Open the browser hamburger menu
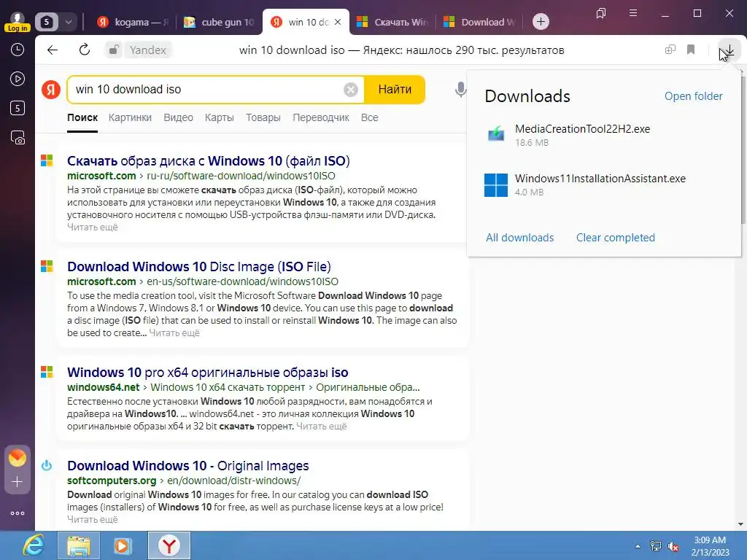747x560 pixels. coord(633,13)
